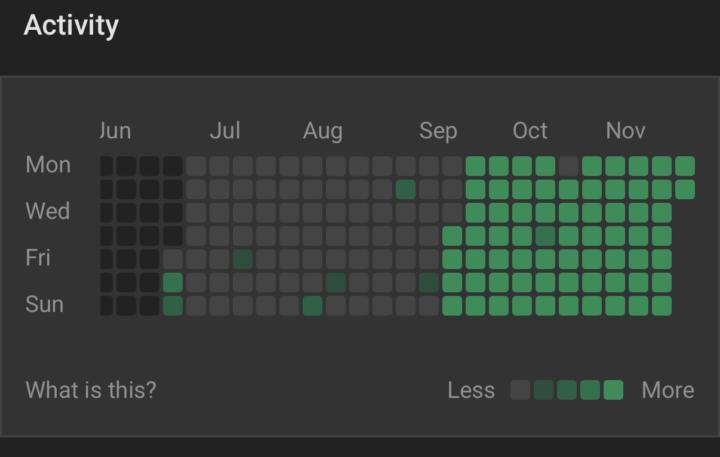Viewport: 720px width, 457px height.
Task: Click the Activity section heading
Action: [x=71, y=26]
